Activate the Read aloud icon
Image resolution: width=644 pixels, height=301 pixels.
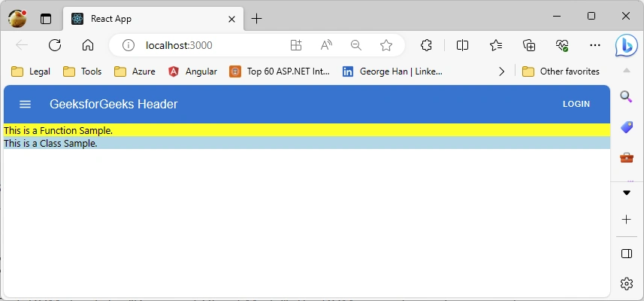click(326, 45)
